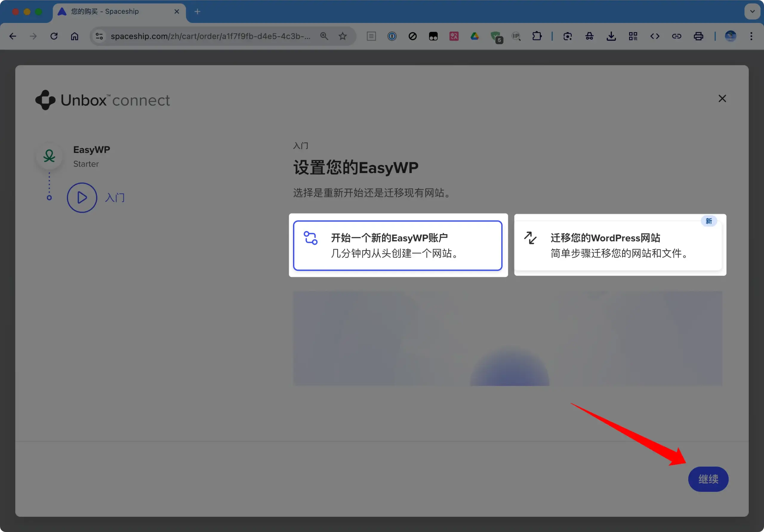764x532 pixels.
Task: Click the Unbox connect logo
Action: (x=103, y=100)
